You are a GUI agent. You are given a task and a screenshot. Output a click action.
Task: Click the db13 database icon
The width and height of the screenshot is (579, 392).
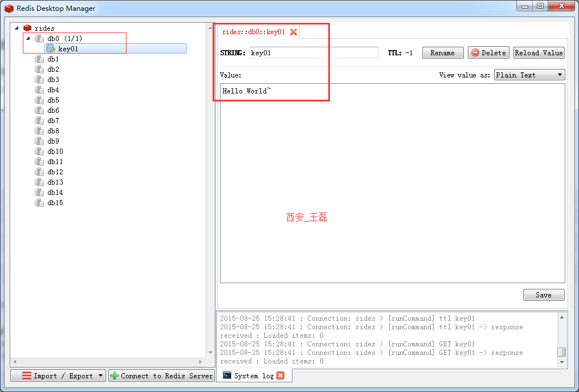click(x=39, y=182)
